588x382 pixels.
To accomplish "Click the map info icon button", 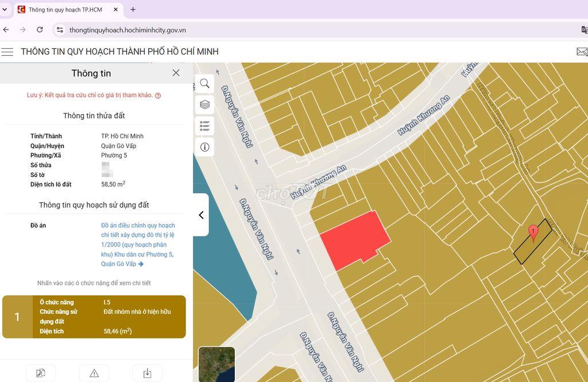I will click(205, 147).
